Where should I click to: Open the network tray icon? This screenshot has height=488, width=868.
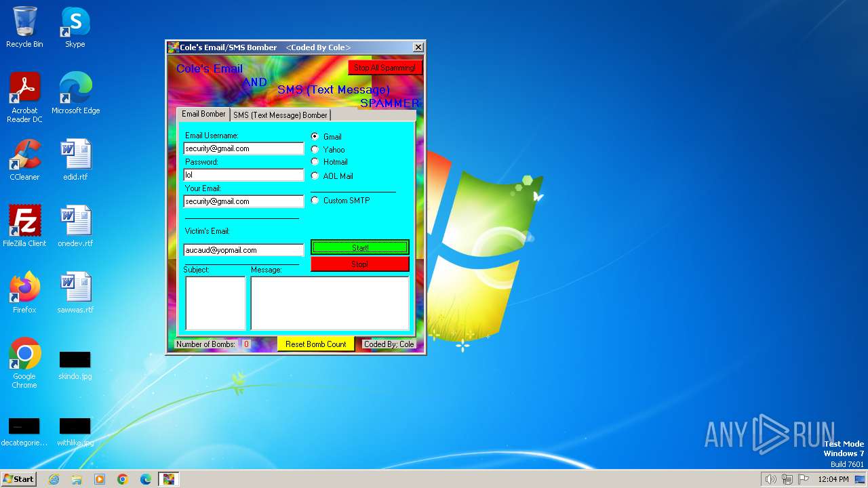787,479
